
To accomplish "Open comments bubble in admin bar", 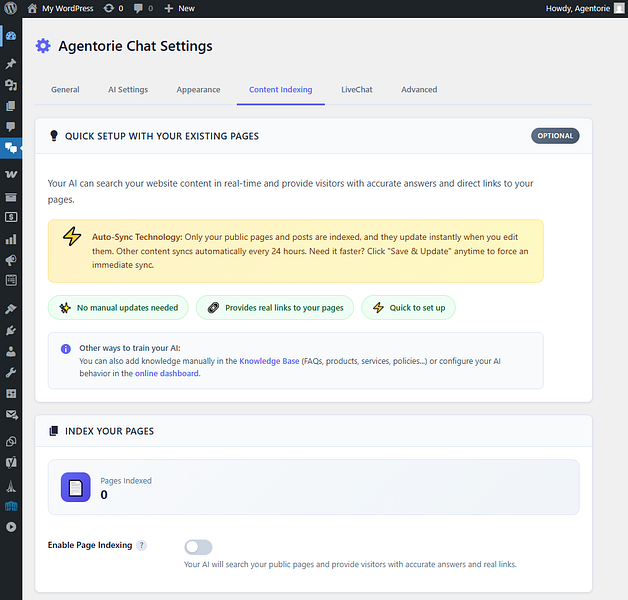I will coord(143,8).
